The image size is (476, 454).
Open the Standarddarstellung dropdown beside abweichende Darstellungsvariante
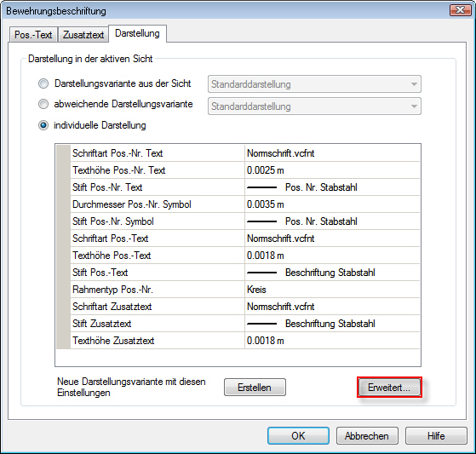[314, 106]
